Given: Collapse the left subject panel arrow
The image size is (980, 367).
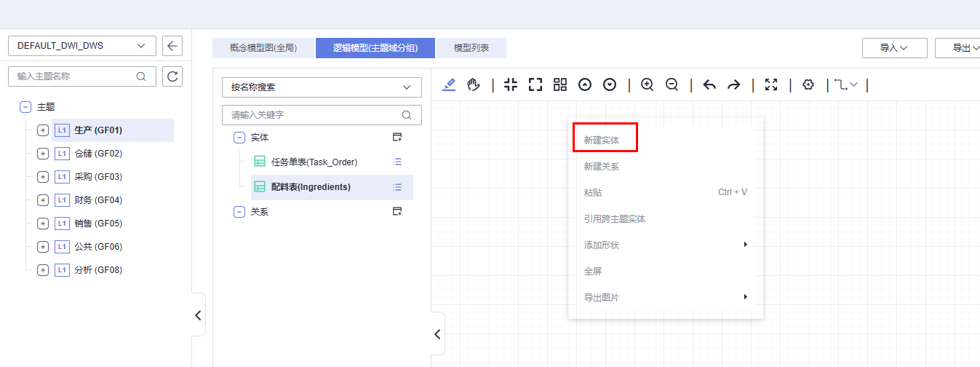Looking at the screenshot, I should tap(198, 315).
